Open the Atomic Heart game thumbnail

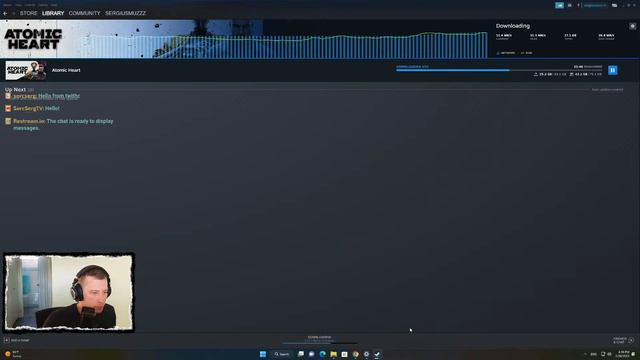point(26,70)
